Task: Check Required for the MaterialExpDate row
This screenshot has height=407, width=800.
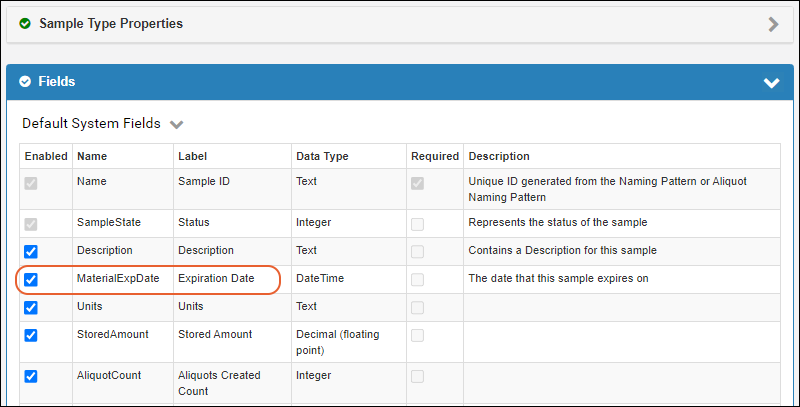Action: point(416,279)
